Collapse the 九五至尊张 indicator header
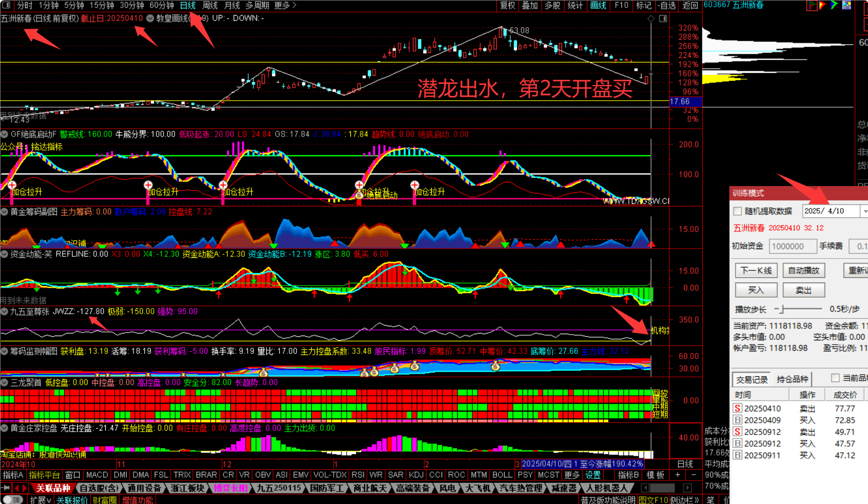 (x=4, y=312)
